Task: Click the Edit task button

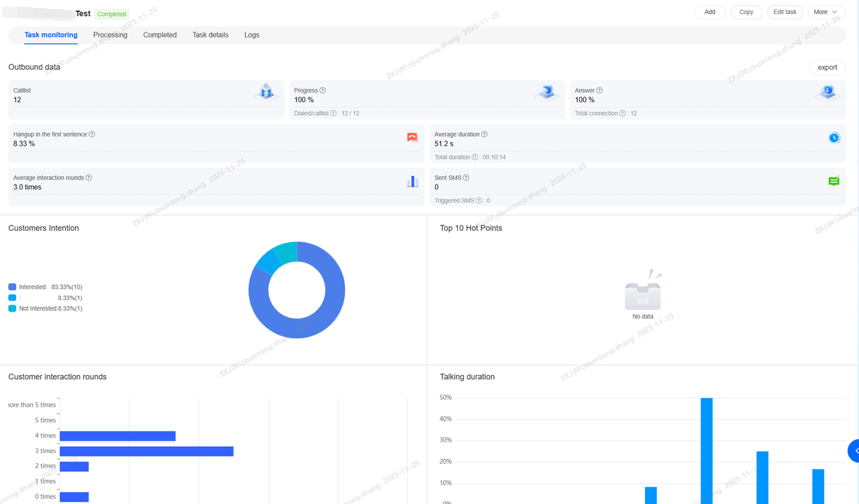Action: point(785,12)
